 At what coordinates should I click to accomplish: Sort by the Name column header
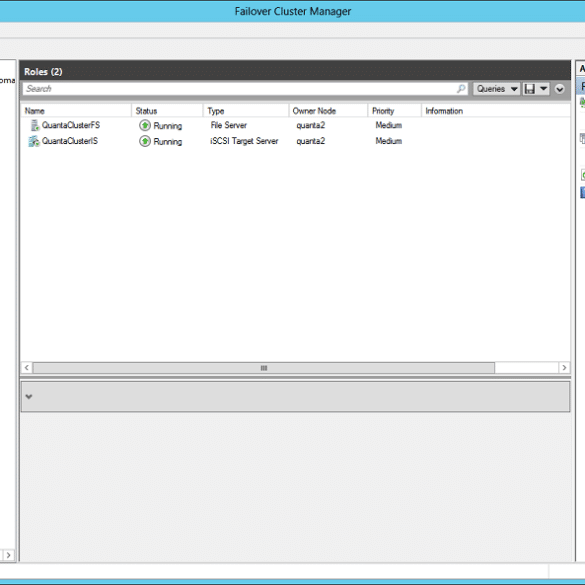pos(76,111)
